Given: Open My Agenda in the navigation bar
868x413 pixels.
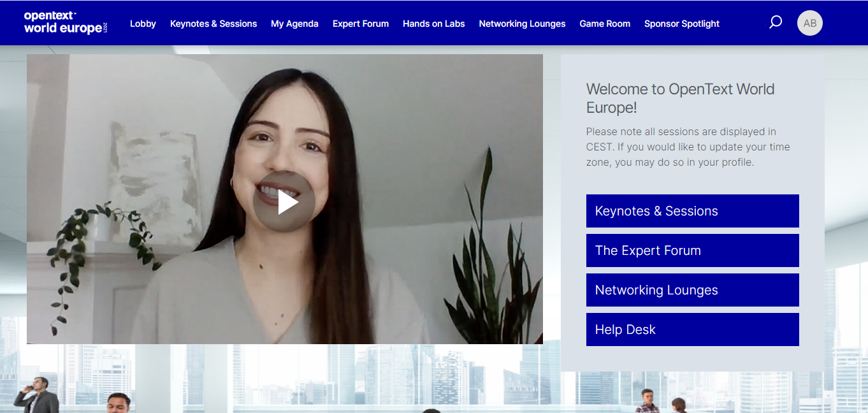Looking at the screenshot, I should 294,24.
